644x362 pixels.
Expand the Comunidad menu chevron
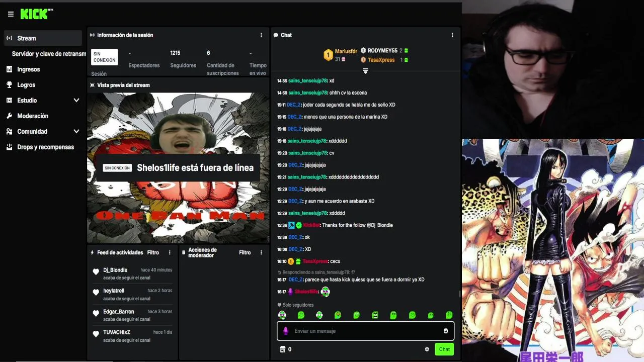(x=76, y=132)
